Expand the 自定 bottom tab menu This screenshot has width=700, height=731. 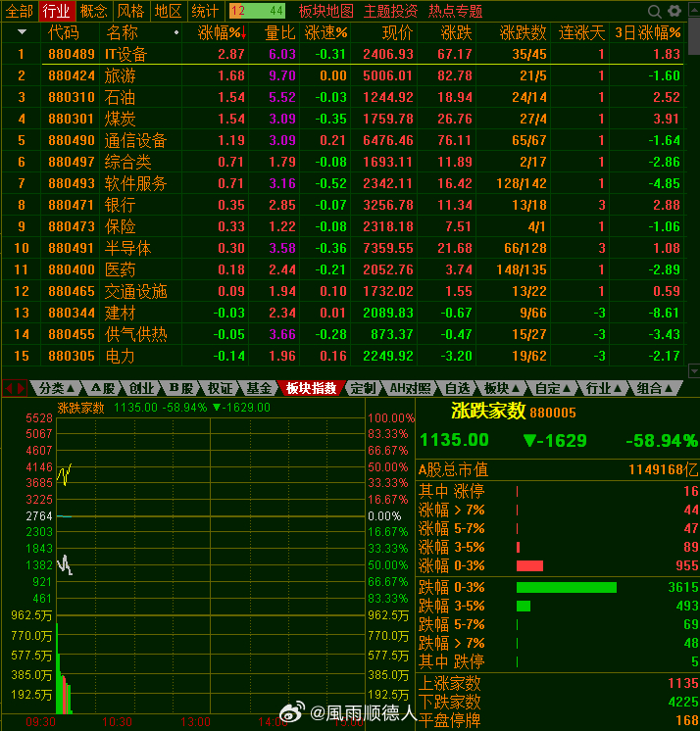(x=553, y=388)
